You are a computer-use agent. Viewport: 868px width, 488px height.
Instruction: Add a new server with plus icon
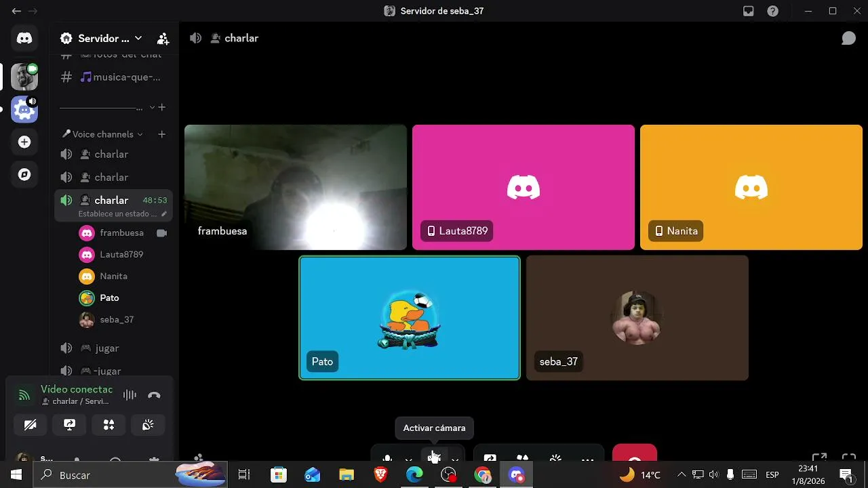(x=24, y=142)
